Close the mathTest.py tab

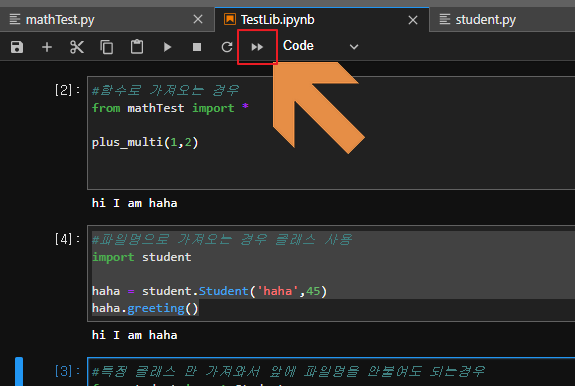[198, 19]
